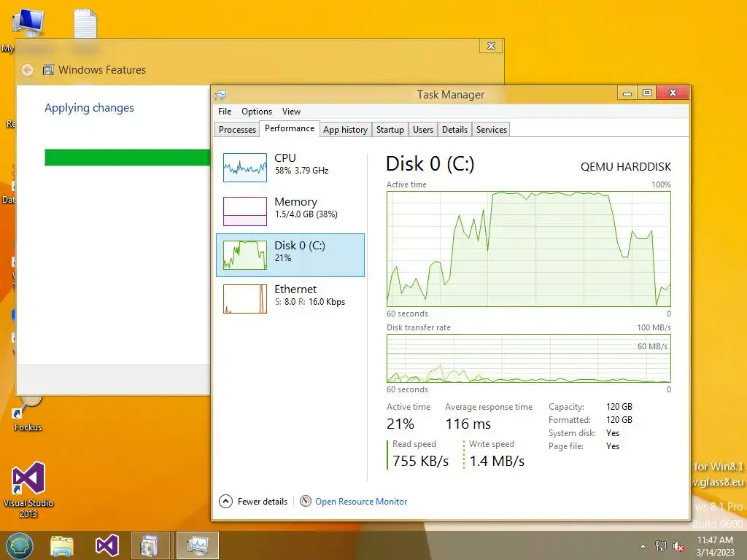Open the View menu in Task Manager

coord(291,112)
